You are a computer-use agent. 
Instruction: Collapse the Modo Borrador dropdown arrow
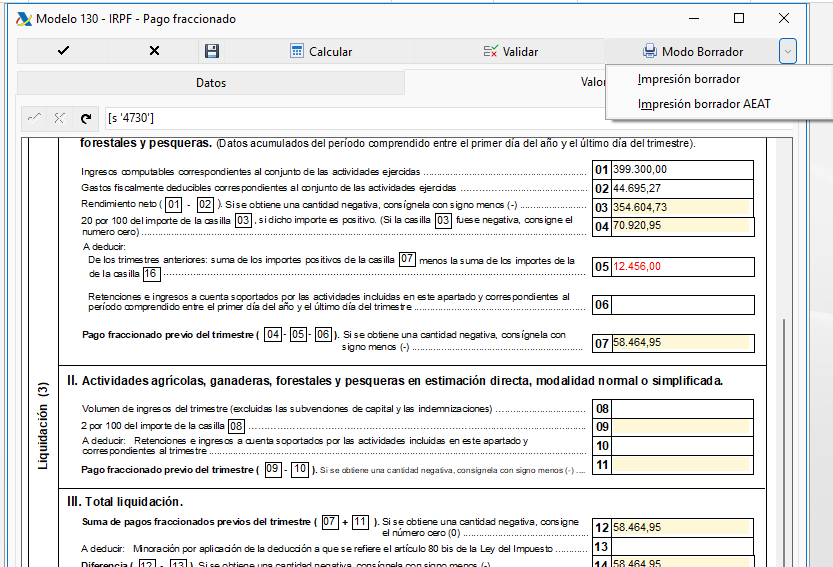788,52
